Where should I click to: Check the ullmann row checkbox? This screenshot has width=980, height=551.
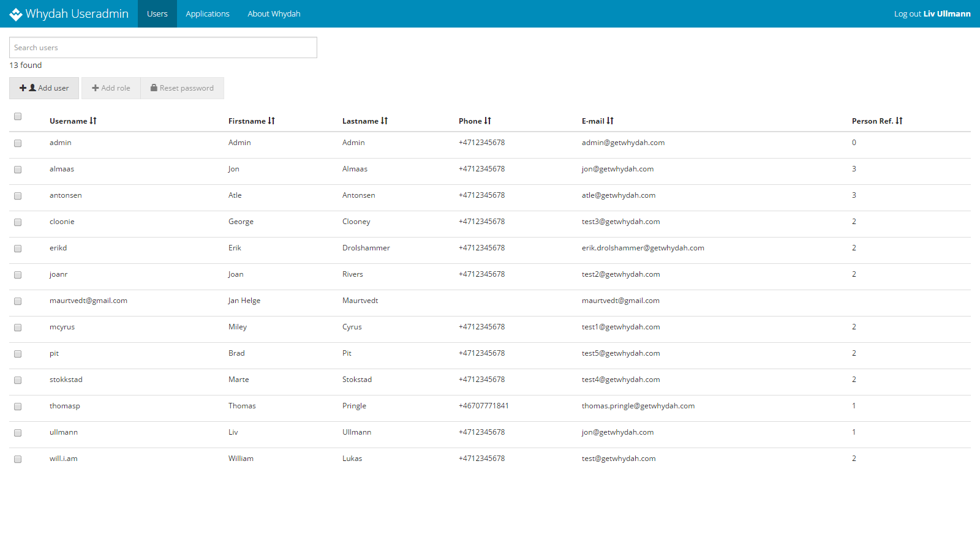pos(18,433)
